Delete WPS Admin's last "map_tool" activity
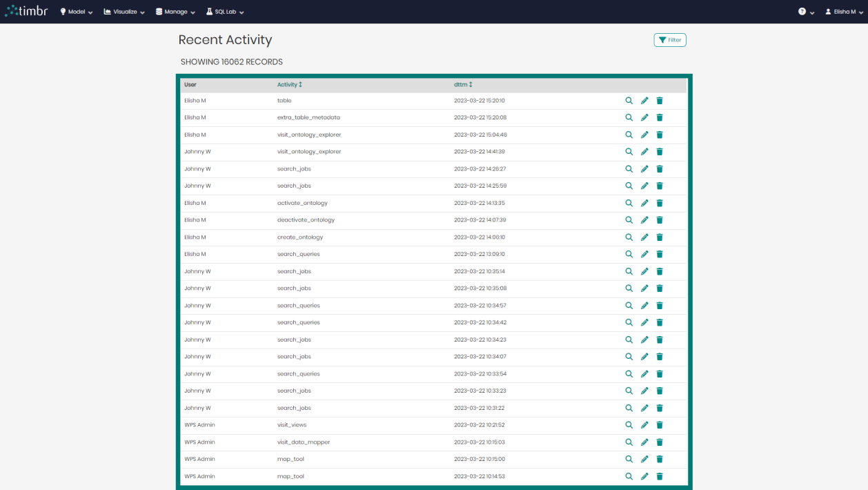This screenshot has height=490, width=868. click(660, 476)
